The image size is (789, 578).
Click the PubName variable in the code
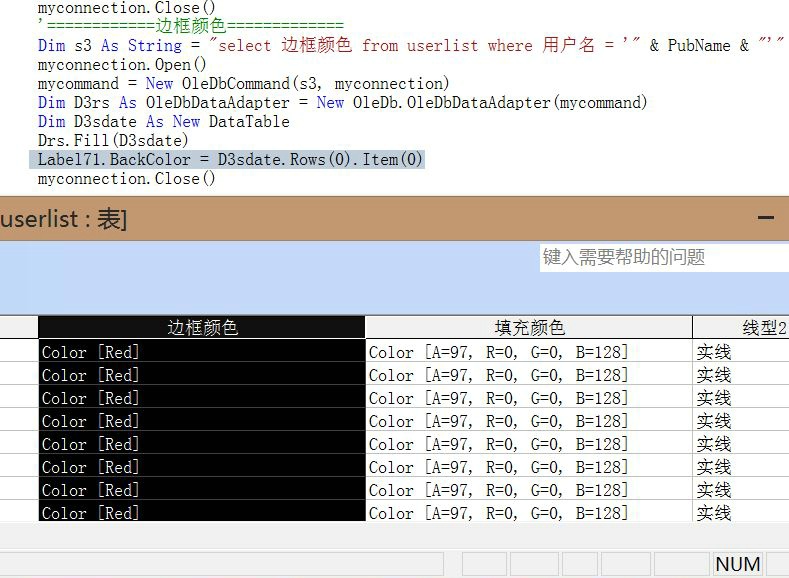point(698,45)
